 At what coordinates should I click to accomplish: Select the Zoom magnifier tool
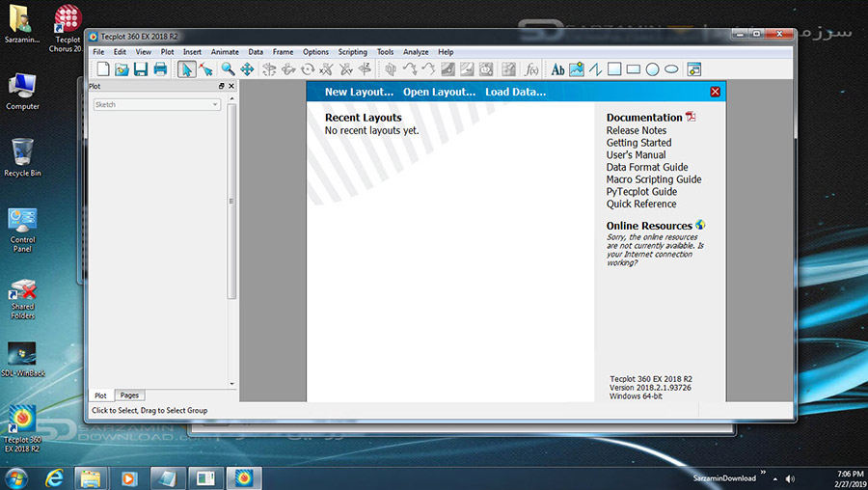click(228, 69)
